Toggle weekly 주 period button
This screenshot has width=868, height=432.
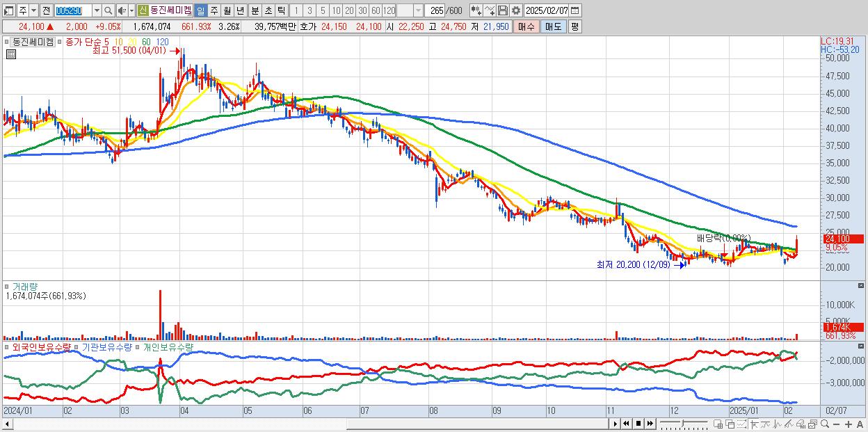tap(214, 10)
